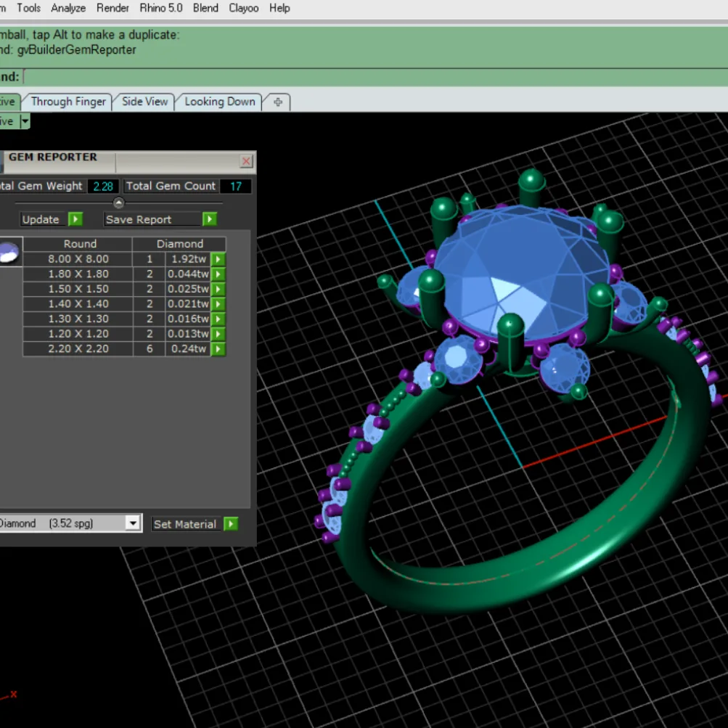Switch to Side View viewport tab
728x728 pixels.
point(144,102)
